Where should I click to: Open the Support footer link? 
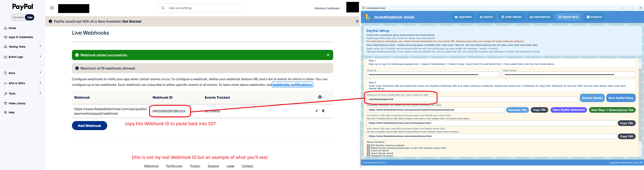[x=213, y=166]
